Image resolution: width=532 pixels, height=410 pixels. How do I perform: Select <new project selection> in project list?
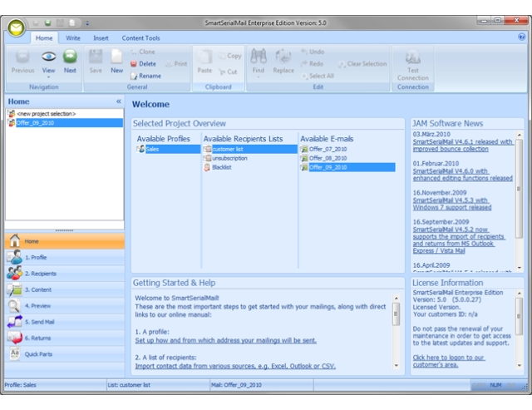pyautogui.click(x=65, y=114)
